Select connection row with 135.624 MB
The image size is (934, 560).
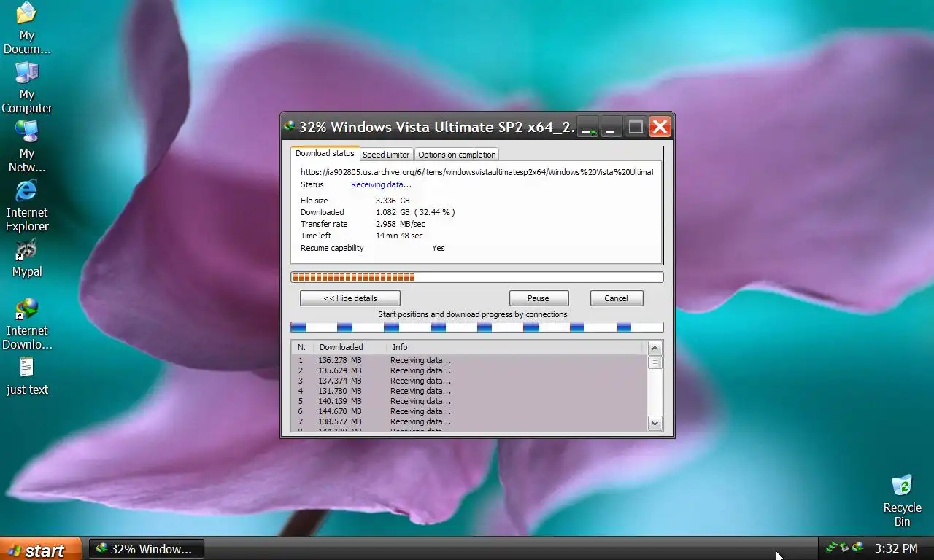click(469, 370)
